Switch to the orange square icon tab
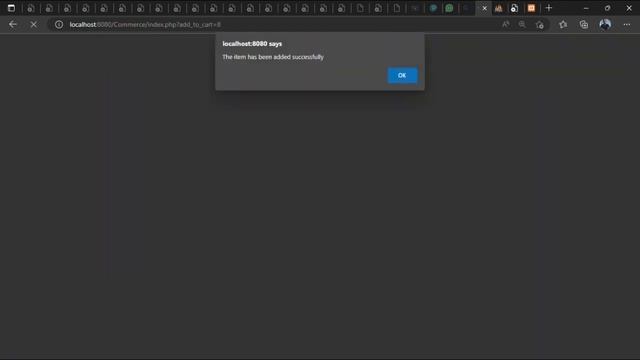The width and height of the screenshot is (640, 360). [x=531, y=8]
